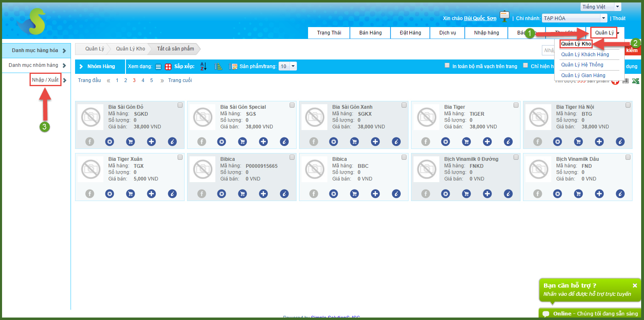Enable 'In toàn bộ mã vạch trên trang'
The image size is (644, 320).
pyautogui.click(x=447, y=65)
